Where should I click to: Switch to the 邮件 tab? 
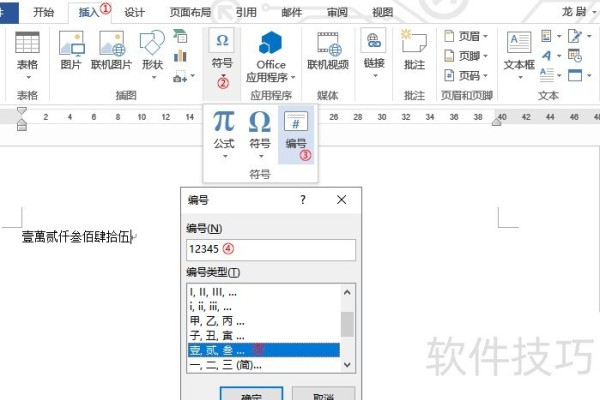pyautogui.click(x=292, y=13)
